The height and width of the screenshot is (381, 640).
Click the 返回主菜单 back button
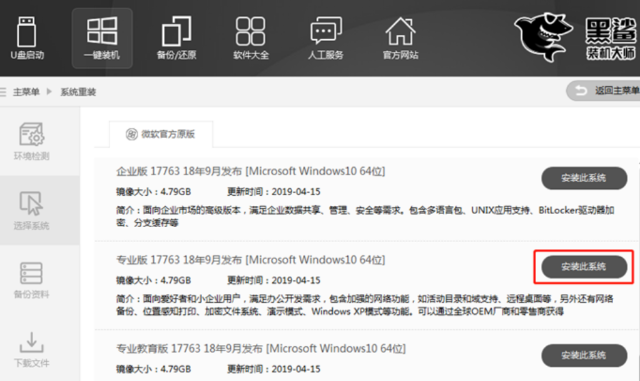tap(603, 91)
